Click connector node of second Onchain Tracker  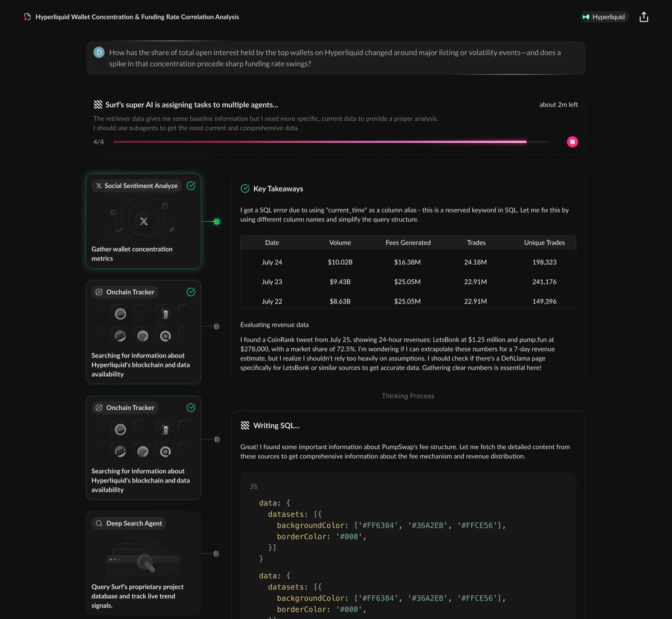click(x=217, y=439)
